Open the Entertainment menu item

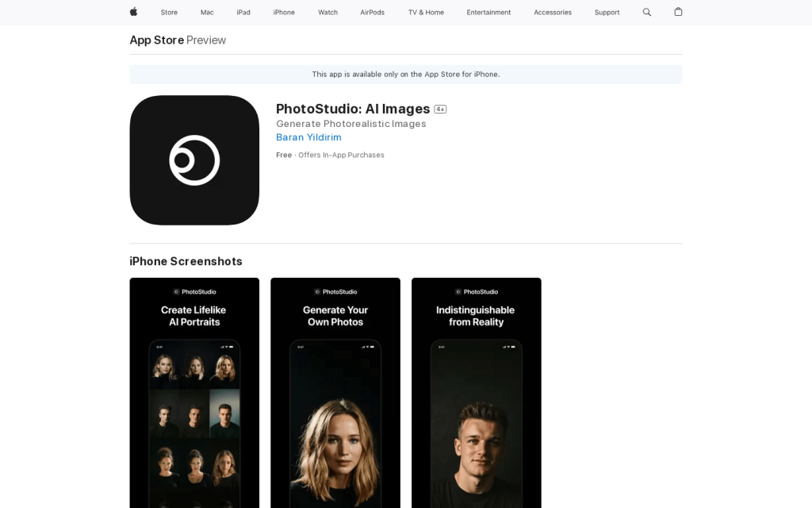(488, 12)
